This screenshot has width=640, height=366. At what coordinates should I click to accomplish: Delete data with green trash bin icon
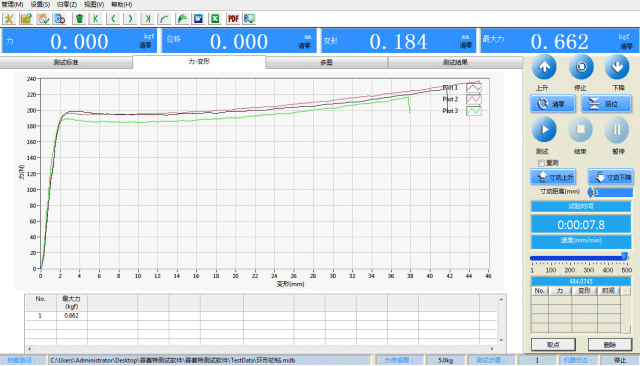click(79, 19)
